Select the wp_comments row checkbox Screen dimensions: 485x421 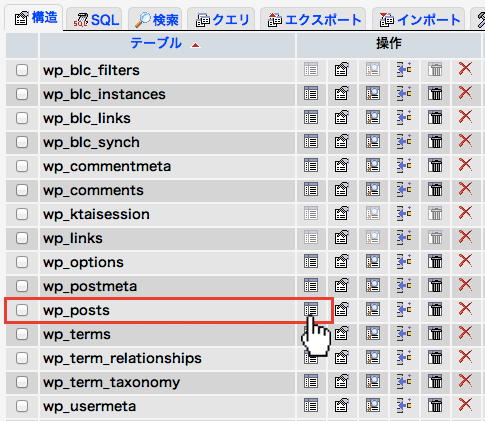click(x=22, y=190)
